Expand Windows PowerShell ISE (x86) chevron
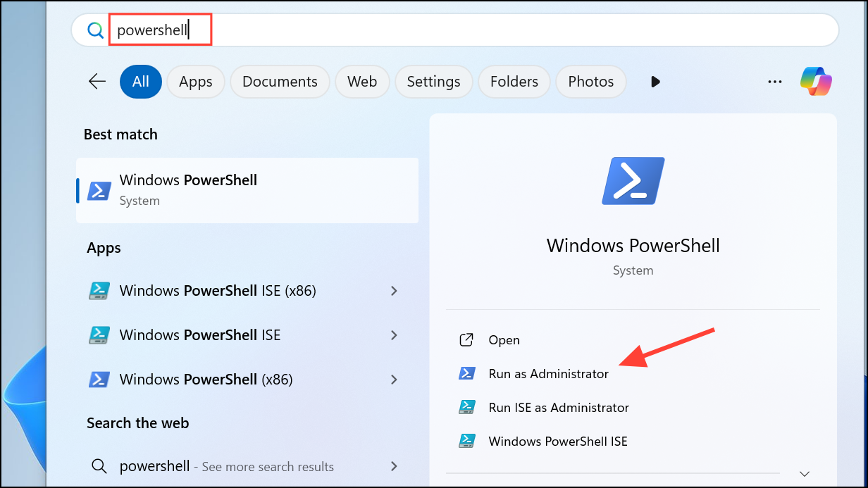The width and height of the screenshot is (868, 488). point(394,291)
